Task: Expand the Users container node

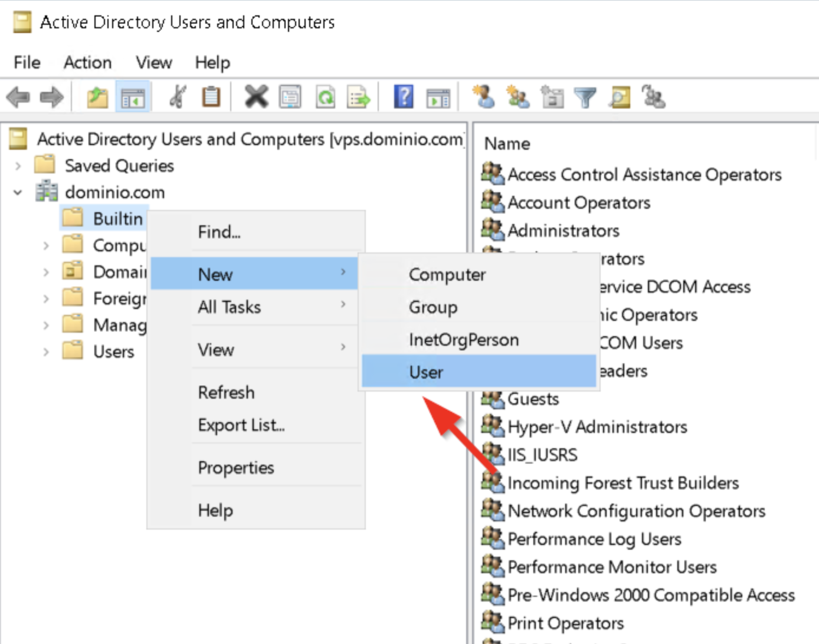Action: click(x=46, y=352)
